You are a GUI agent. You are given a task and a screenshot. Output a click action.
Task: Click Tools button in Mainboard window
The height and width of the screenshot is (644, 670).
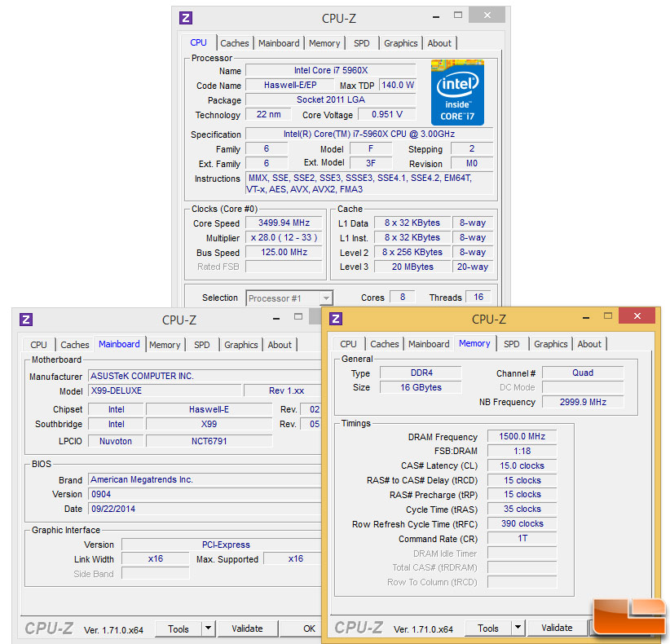click(179, 629)
